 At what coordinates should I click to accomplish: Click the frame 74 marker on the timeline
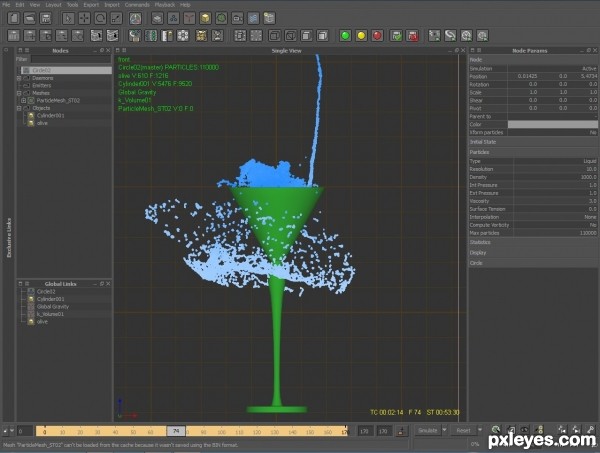click(176, 431)
